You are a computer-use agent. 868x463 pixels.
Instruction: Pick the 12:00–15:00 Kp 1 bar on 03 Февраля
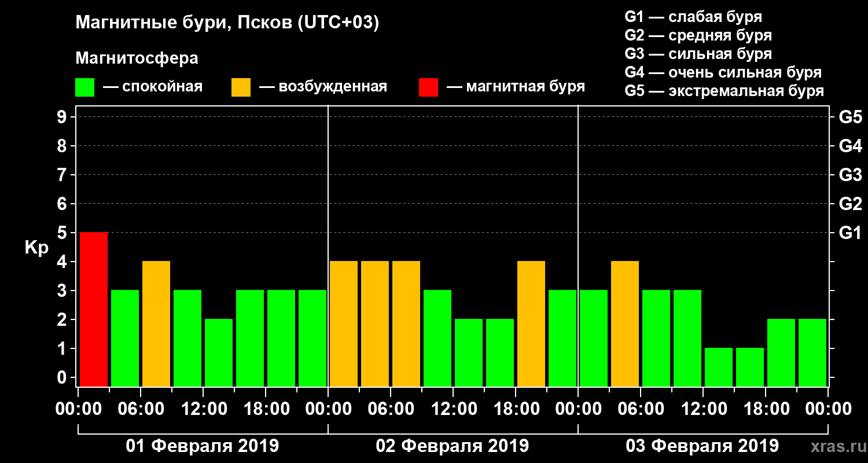click(719, 367)
